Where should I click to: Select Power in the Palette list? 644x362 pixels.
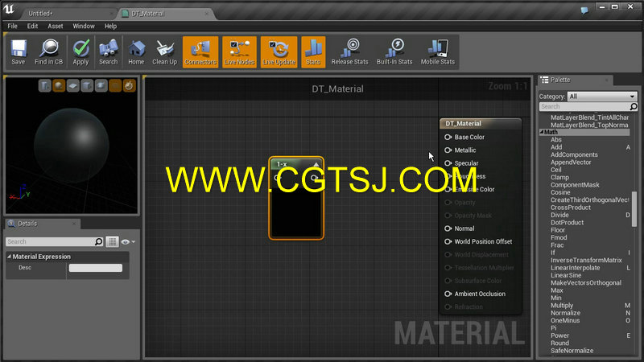(559, 335)
